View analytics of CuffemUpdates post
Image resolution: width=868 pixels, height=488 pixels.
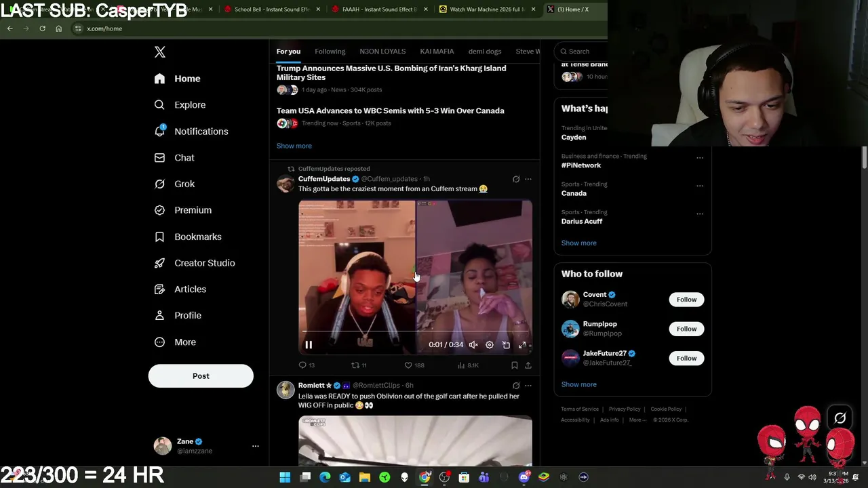[469, 365]
